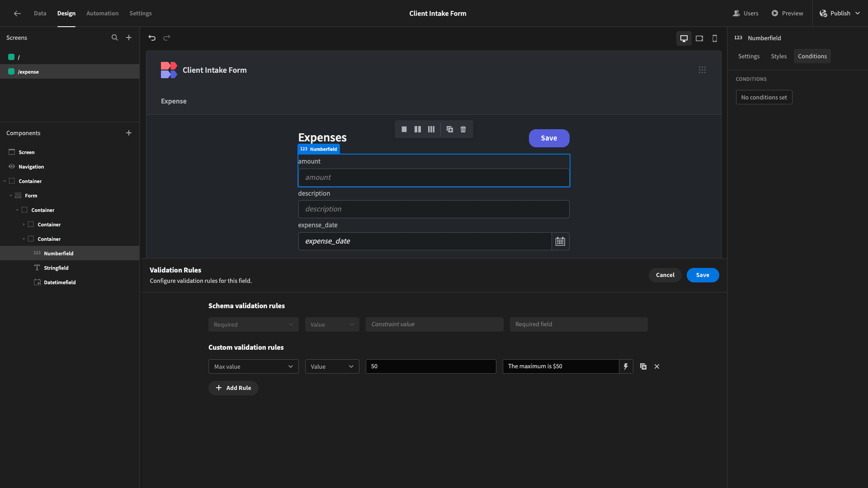
Task: Click the undo arrow icon
Action: [x=152, y=38]
